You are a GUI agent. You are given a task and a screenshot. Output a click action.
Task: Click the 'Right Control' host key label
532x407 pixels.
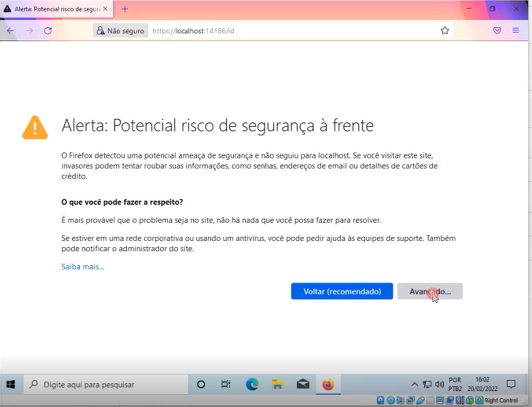point(501,400)
